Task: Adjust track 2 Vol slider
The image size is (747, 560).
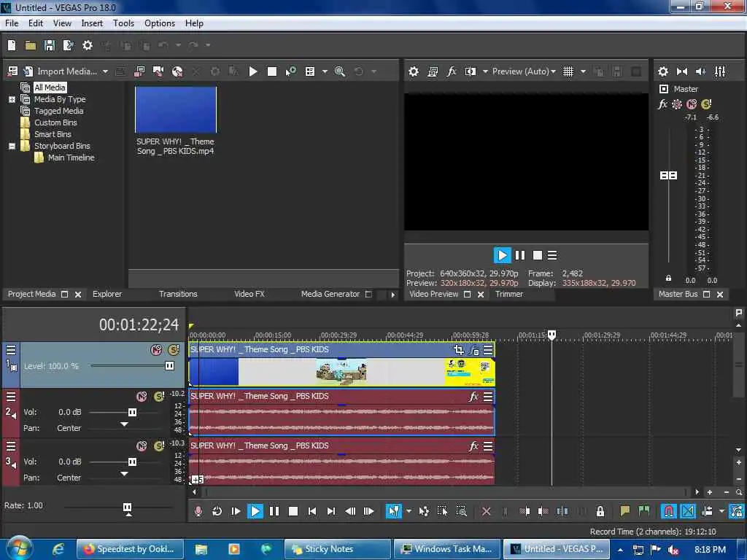Action: tap(132, 412)
